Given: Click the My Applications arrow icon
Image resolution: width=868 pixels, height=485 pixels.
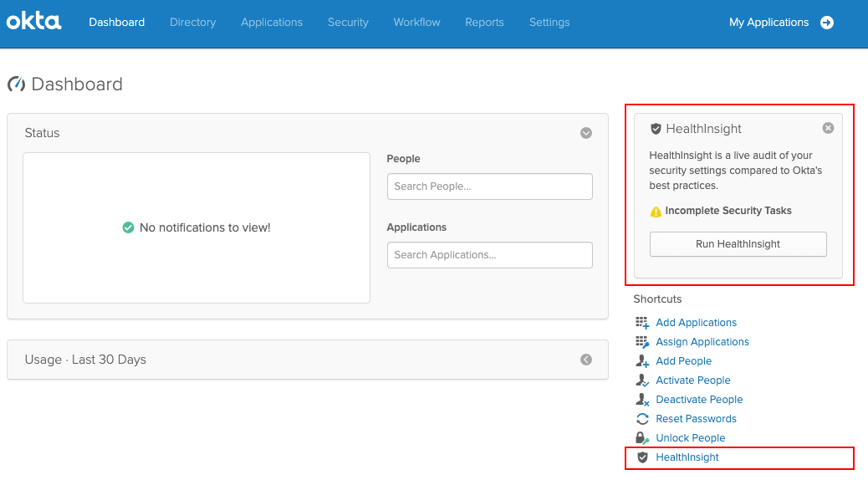Looking at the screenshot, I should (827, 22).
